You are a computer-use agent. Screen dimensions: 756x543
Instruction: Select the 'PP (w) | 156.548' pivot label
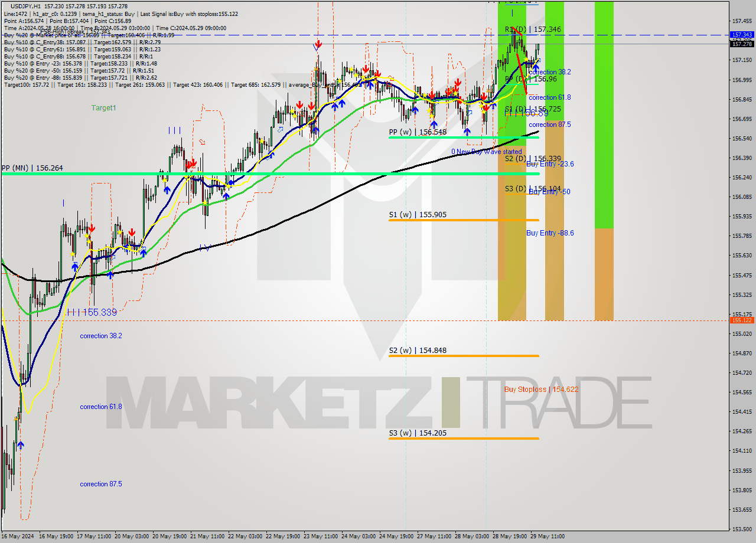(x=418, y=132)
